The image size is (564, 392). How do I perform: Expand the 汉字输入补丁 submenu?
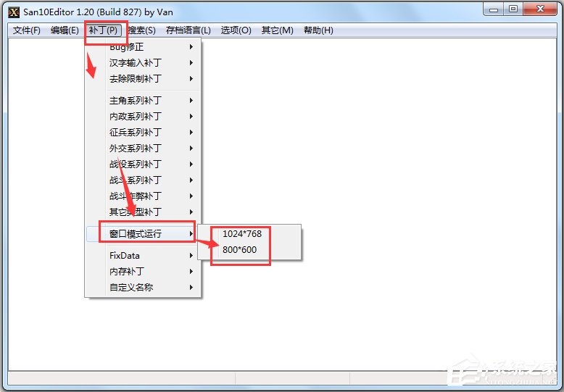(x=143, y=62)
